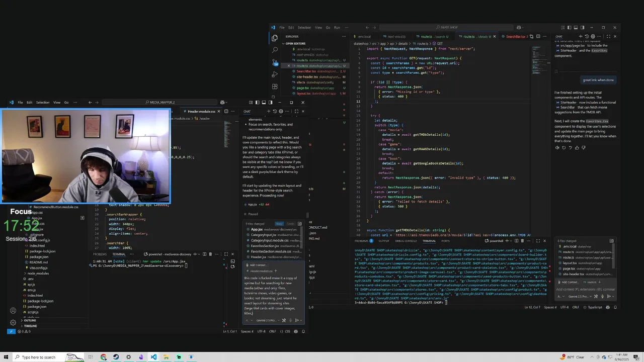Show chat history in SKATE SHOP chat panel
The height and width of the screenshot is (362, 644).
coord(587,36)
